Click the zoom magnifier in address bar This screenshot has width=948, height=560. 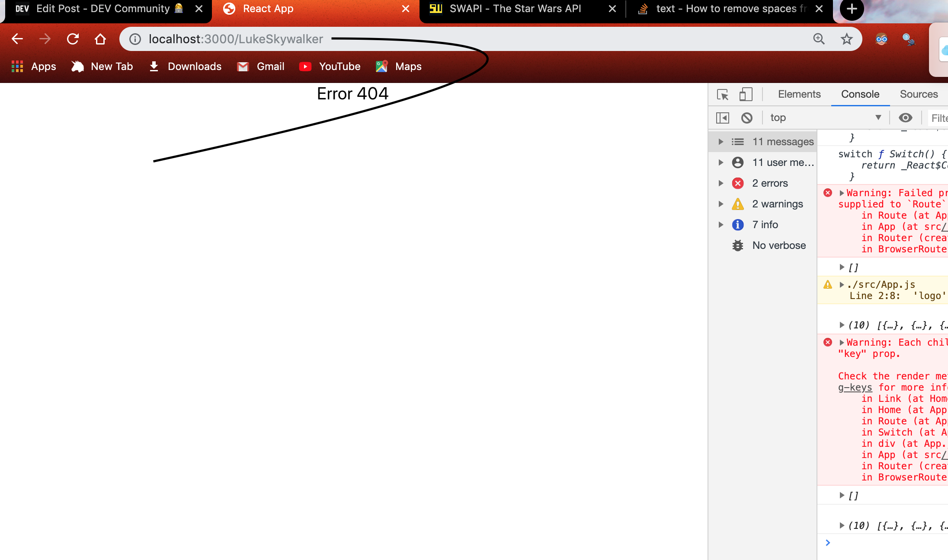[819, 39]
